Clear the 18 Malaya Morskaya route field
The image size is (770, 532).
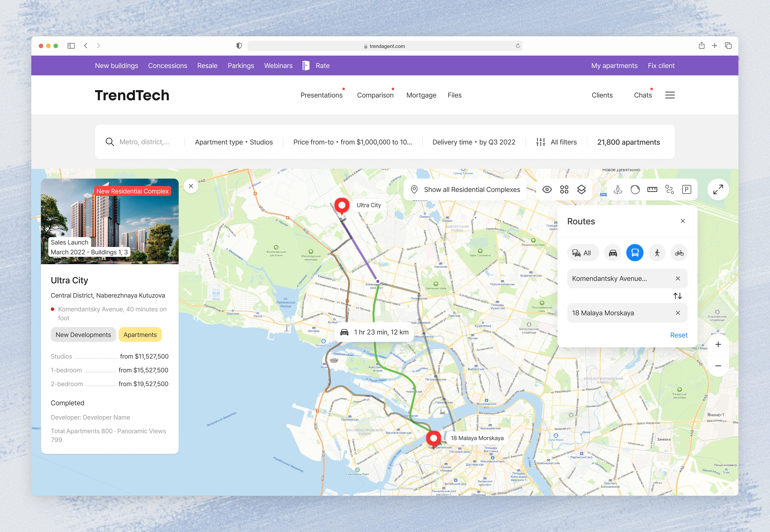tap(678, 313)
